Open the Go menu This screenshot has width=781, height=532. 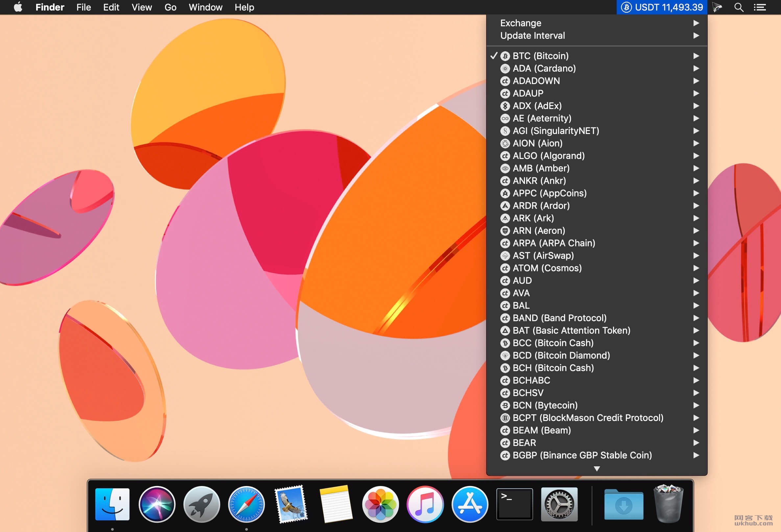pos(170,7)
